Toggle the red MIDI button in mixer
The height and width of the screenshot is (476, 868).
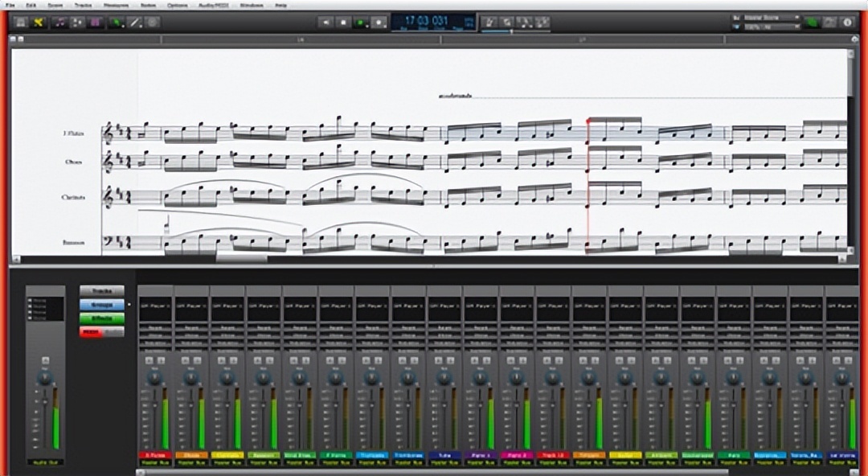[x=92, y=331]
